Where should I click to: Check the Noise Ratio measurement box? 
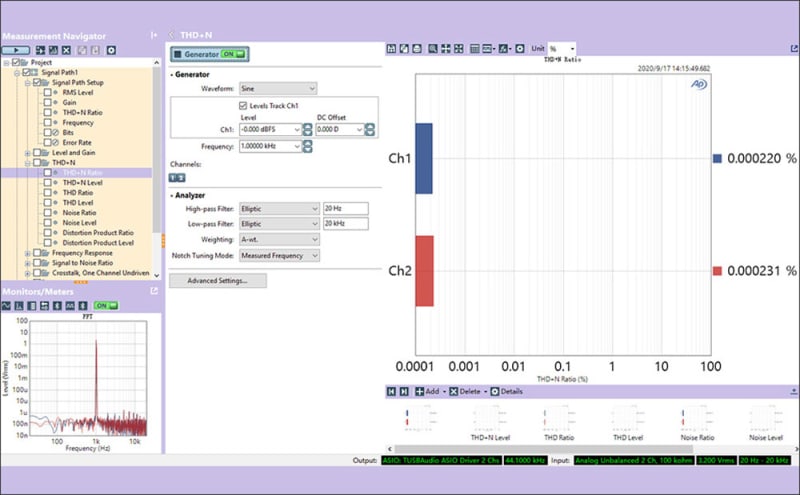click(47, 212)
